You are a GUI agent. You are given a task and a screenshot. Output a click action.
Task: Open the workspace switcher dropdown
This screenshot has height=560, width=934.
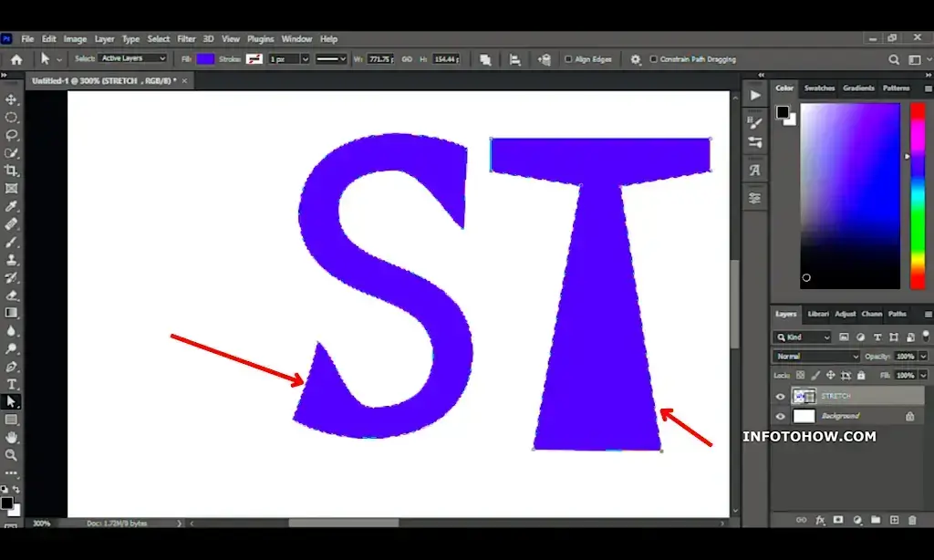coord(917,59)
